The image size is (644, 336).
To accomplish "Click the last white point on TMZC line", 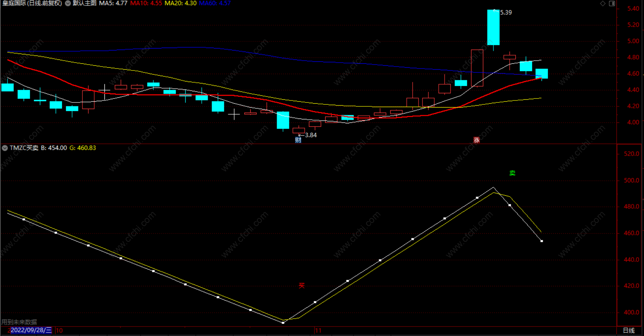I will (x=542, y=241).
